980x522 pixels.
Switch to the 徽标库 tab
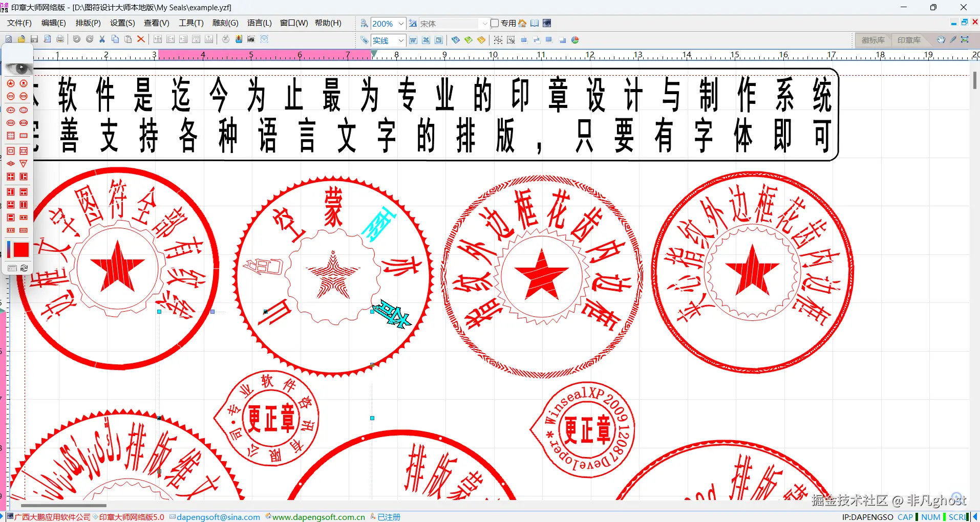click(x=873, y=40)
